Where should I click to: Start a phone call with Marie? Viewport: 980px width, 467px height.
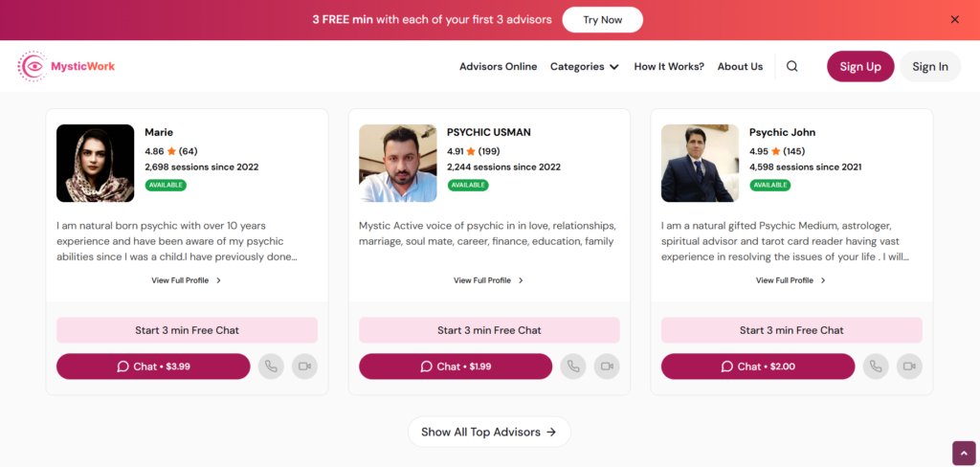(x=271, y=367)
